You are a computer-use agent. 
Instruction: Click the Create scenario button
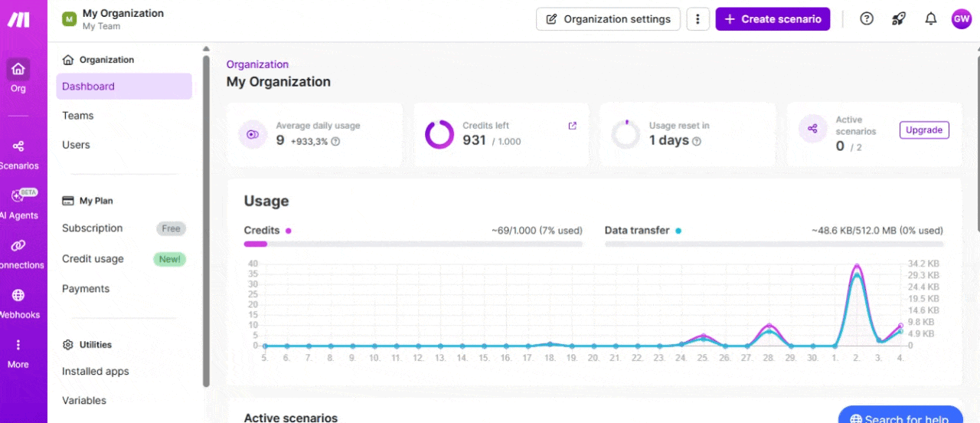point(773,19)
